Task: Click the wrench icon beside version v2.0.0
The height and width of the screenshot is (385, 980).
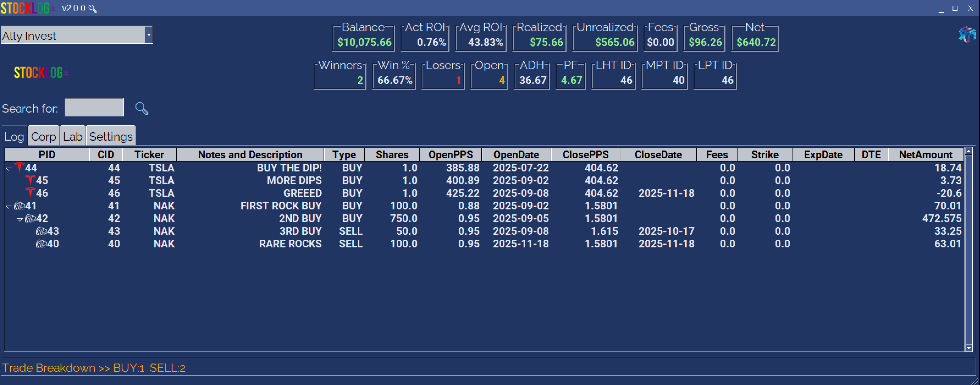Action: 92,8
